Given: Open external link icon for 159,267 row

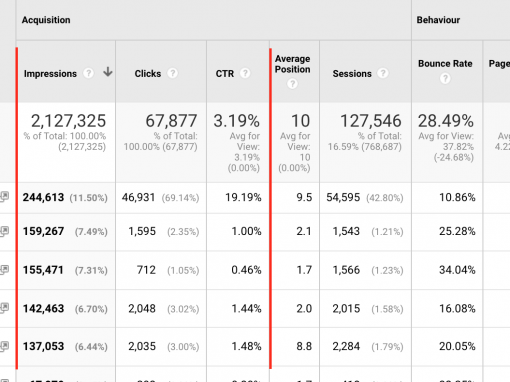Looking at the screenshot, I should [x=4, y=231].
